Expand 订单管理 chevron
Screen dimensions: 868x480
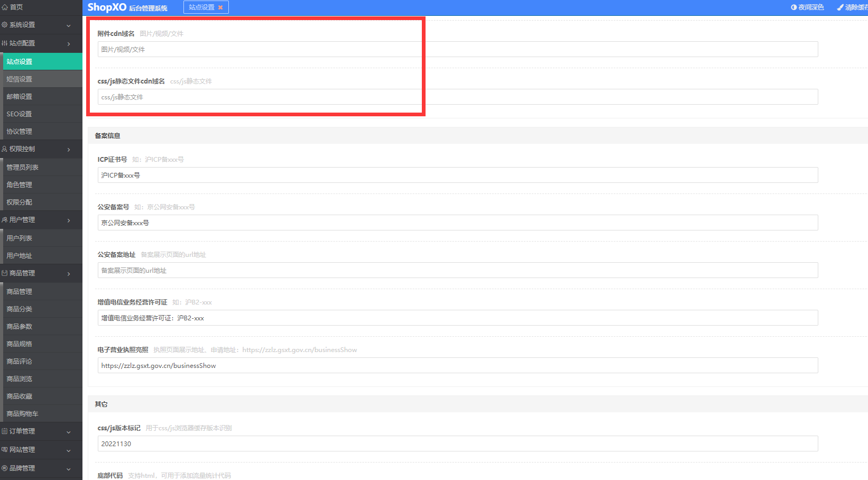pyautogui.click(x=69, y=432)
